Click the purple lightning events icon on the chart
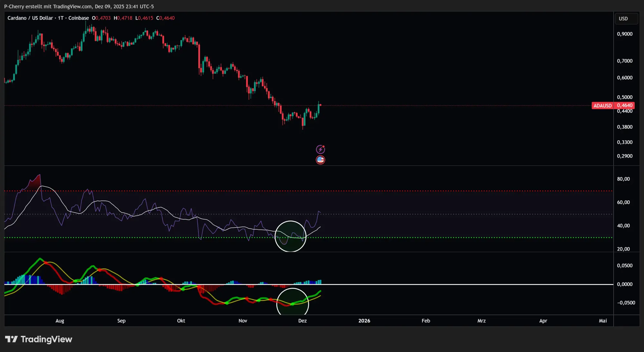 (320, 149)
